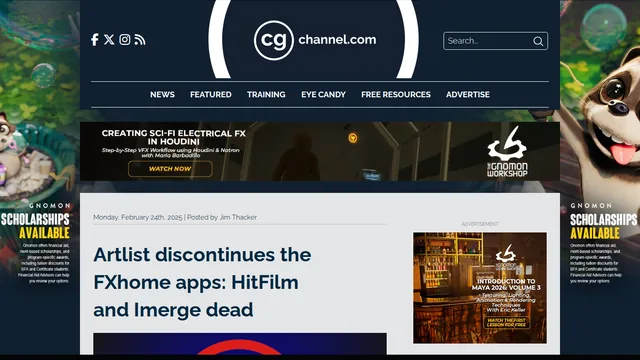The height and width of the screenshot is (360, 640).
Task: Open the Introduction to Maya 2026 ad
Action: [480, 288]
